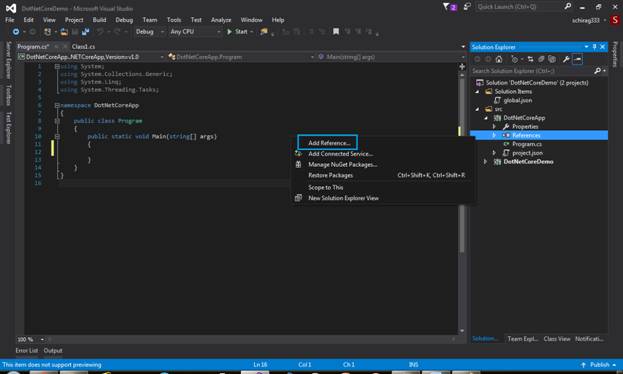Toggle Show All Files in Solution Explorer
This screenshot has width=623, height=374.
coord(552,59)
